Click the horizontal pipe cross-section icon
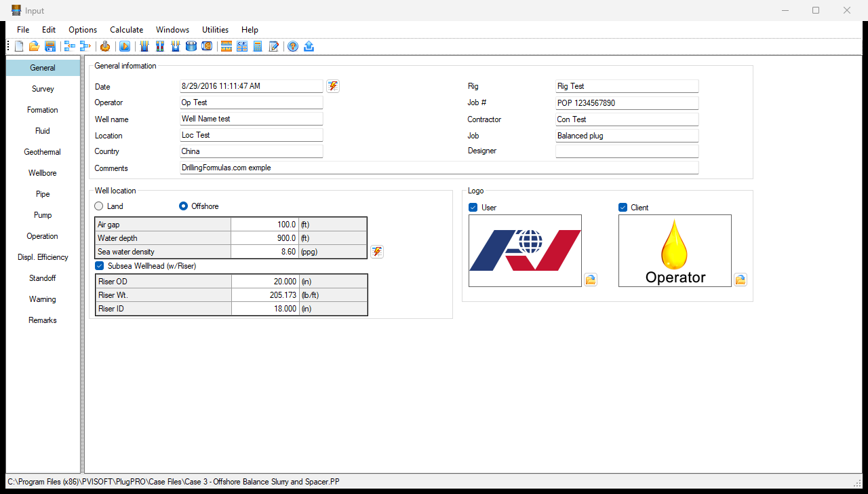 tap(207, 46)
